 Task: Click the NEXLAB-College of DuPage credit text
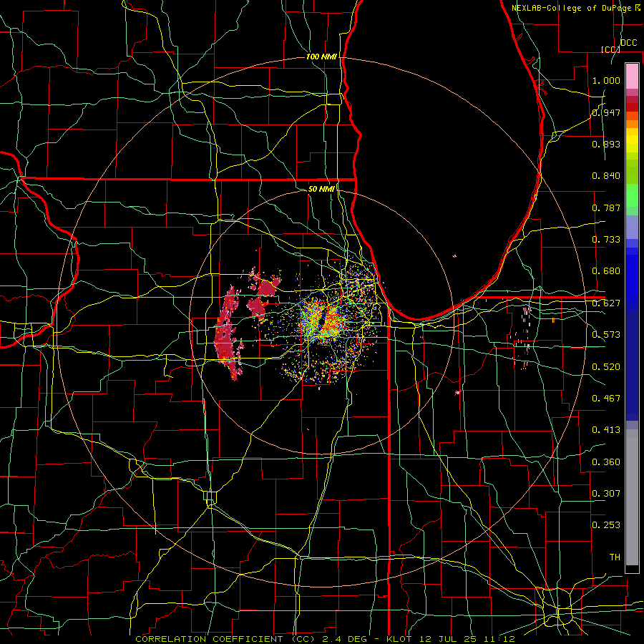pos(573,8)
